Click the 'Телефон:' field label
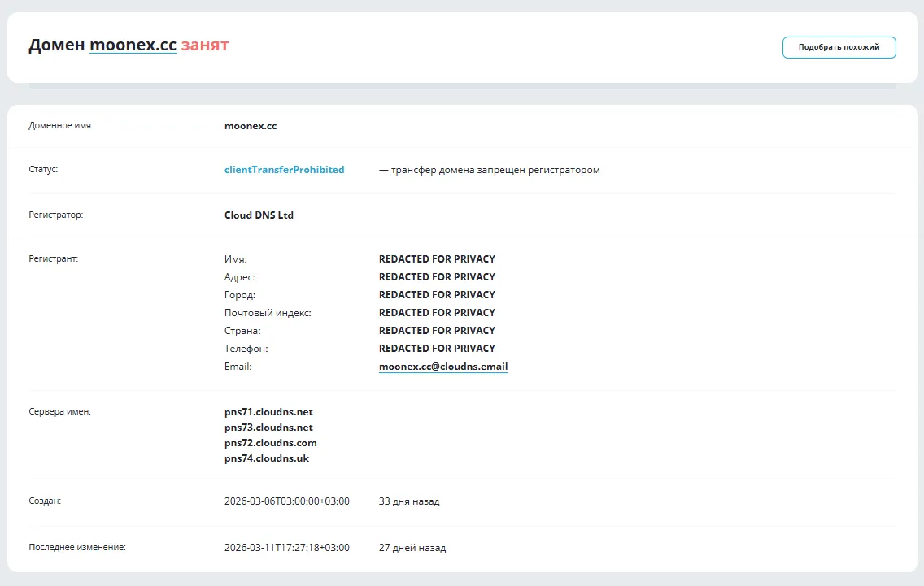Image resolution: width=924 pixels, height=586 pixels. tap(246, 349)
